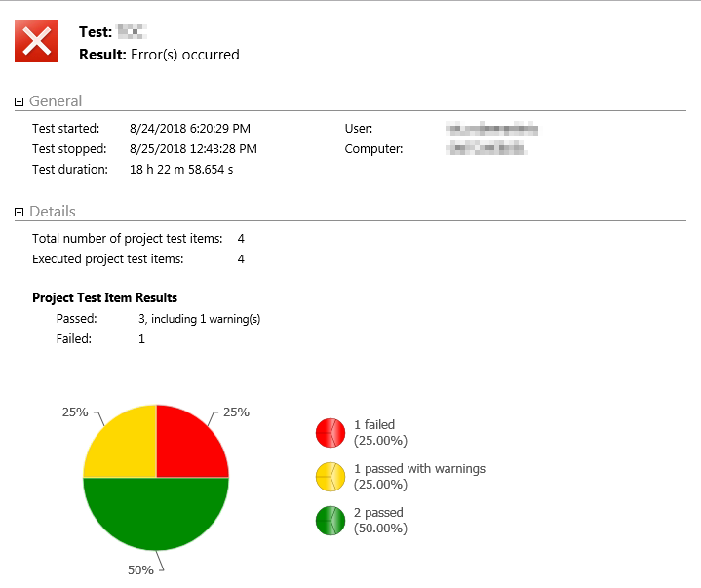This screenshot has width=701, height=588.
Task: Click the "3, including 1 warning(s)" passed value
Action: click(x=199, y=319)
